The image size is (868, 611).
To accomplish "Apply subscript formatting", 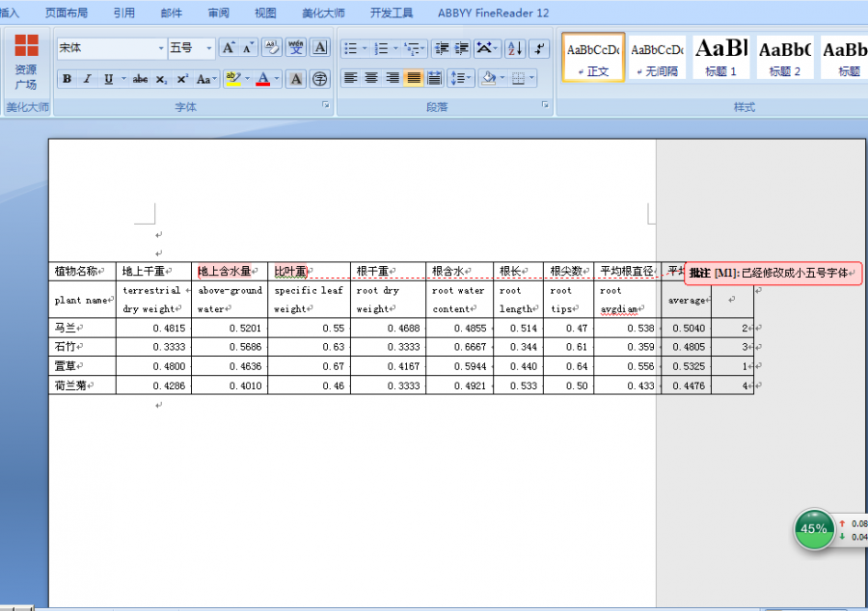I will [x=160, y=79].
